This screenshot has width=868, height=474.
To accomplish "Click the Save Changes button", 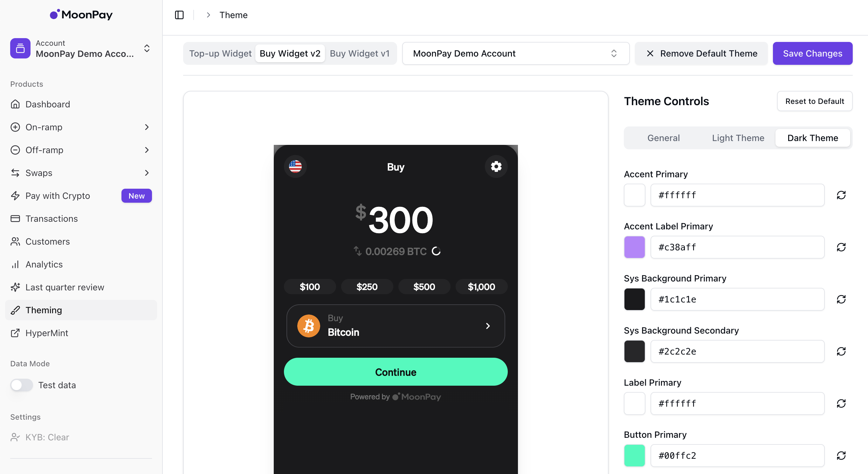I will pyautogui.click(x=812, y=53).
